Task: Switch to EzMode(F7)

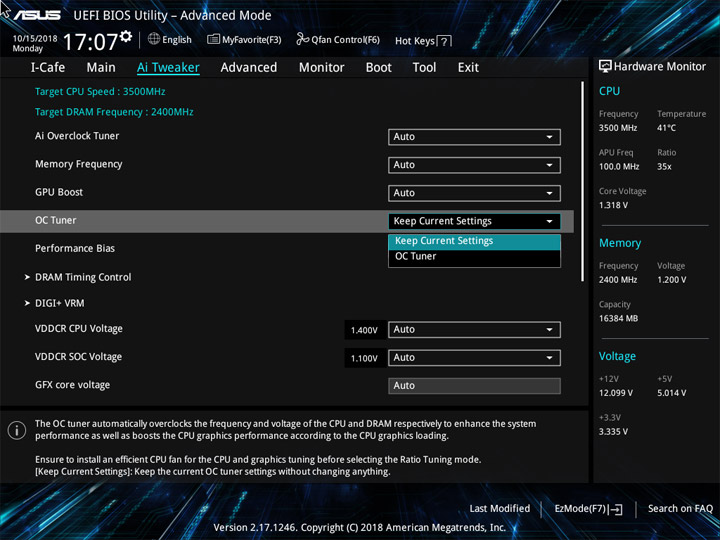Action: 589,509
